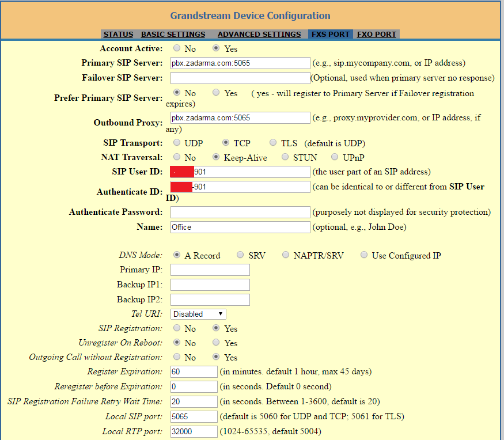Viewport: 504px width, 440px height.
Task: Select NAPTR/SRV DNS mode
Action: click(286, 255)
